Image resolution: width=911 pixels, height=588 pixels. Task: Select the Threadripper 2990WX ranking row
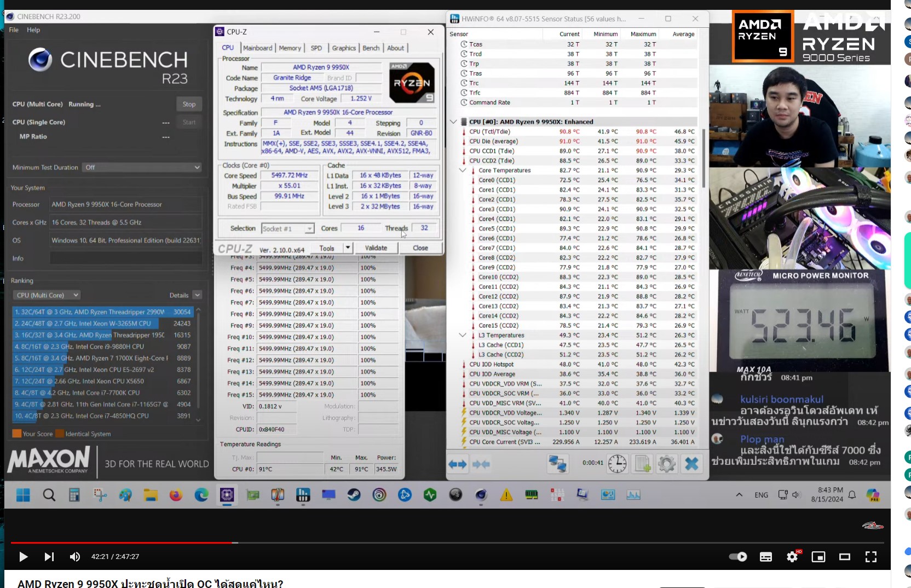(x=102, y=312)
